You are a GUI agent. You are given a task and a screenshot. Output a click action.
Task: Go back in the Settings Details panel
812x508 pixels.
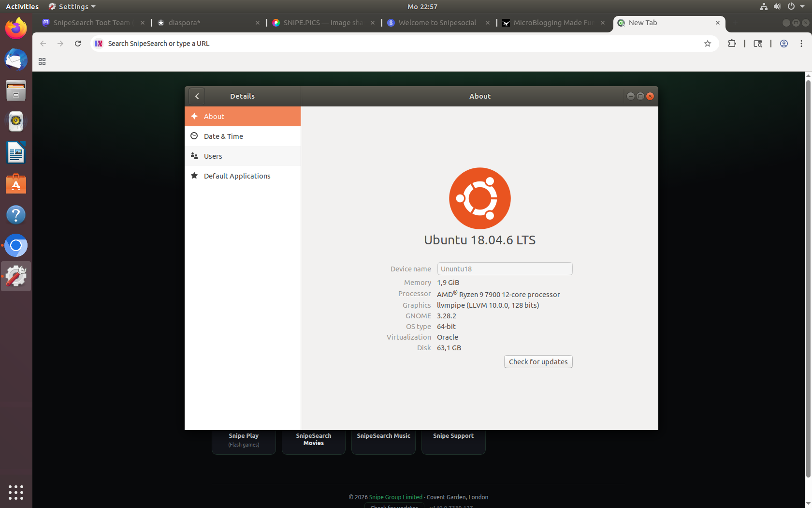coord(197,96)
